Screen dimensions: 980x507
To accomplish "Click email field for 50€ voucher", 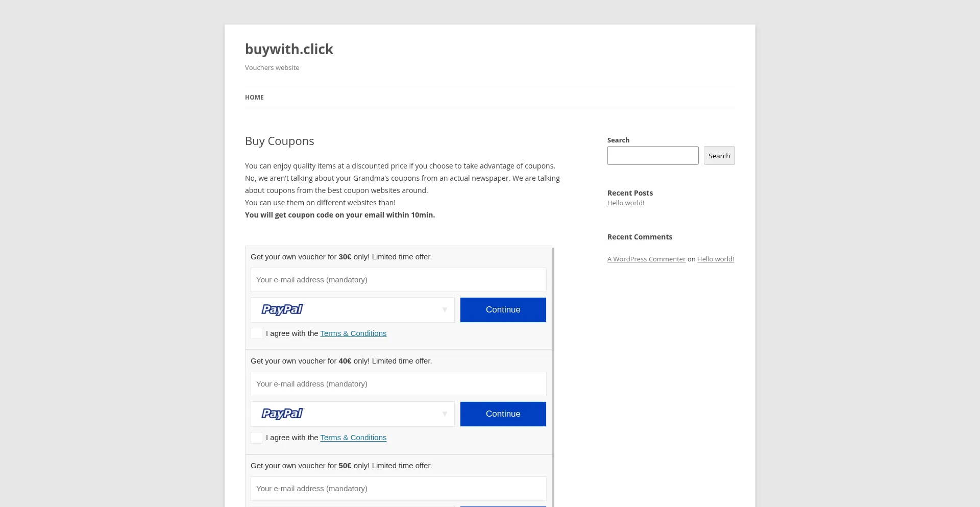I will click(x=398, y=489).
